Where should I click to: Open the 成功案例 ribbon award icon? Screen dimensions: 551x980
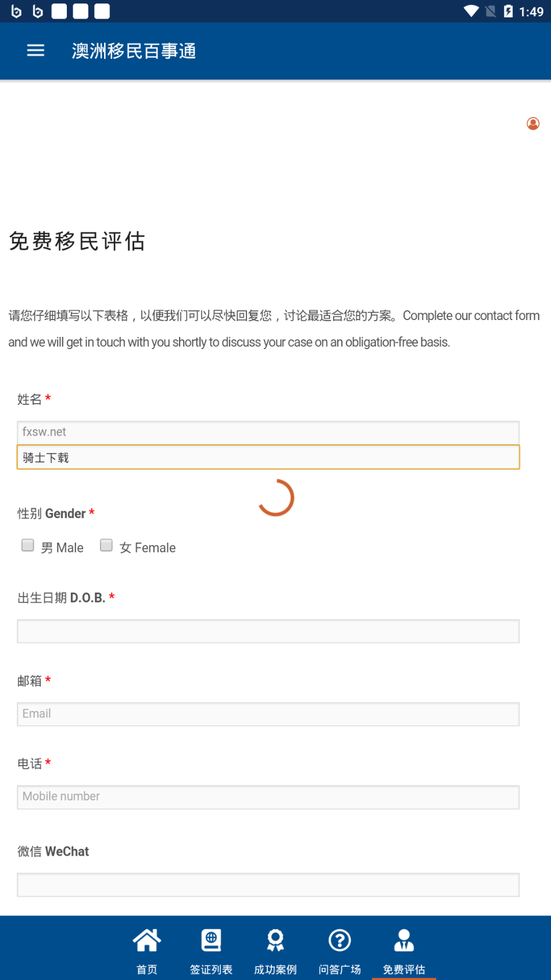coord(275,940)
